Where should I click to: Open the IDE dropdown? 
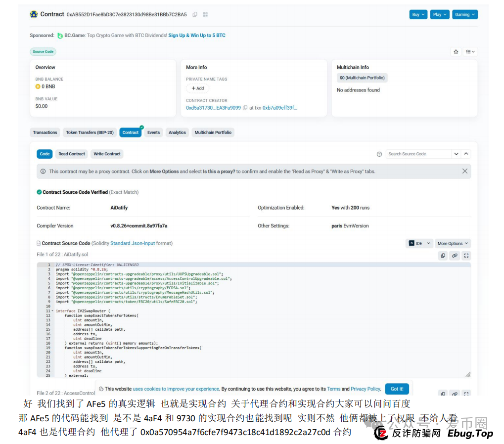click(418, 243)
